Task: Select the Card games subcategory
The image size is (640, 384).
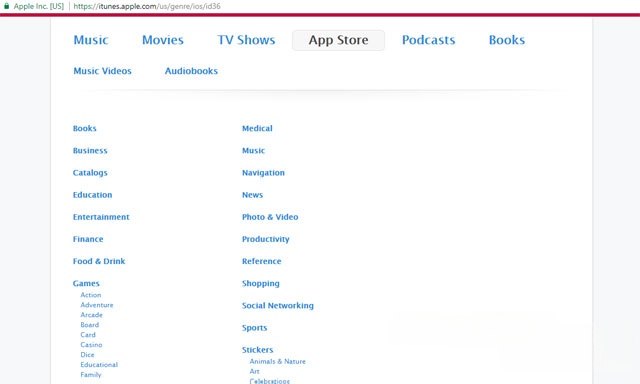Action: pyautogui.click(x=88, y=335)
